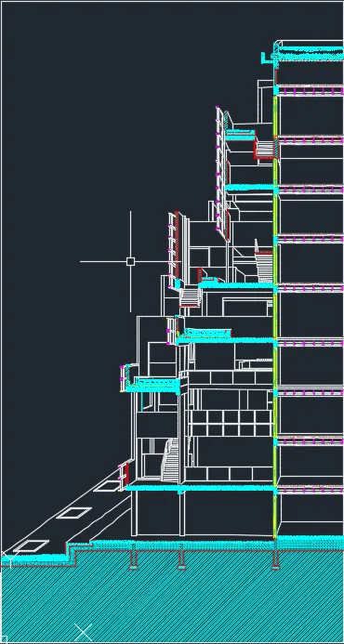Pick the ground-floor staircase above the lowest slab
The image size is (344, 644).
click(x=170, y=460)
